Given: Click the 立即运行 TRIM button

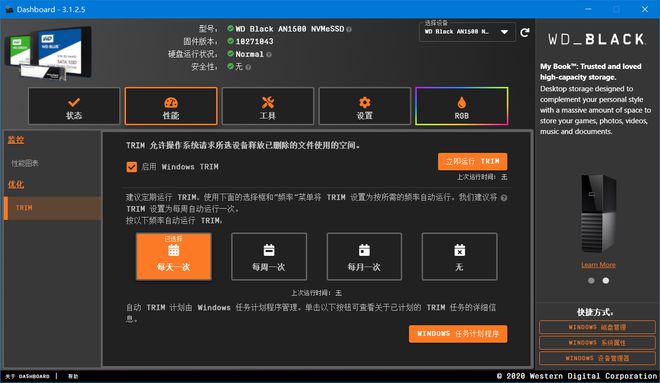Looking at the screenshot, I should [472, 162].
